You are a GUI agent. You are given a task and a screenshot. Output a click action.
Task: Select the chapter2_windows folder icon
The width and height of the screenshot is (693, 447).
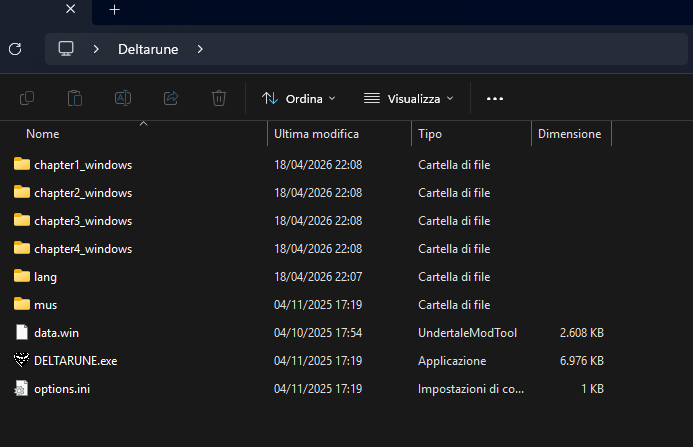click(x=22, y=192)
